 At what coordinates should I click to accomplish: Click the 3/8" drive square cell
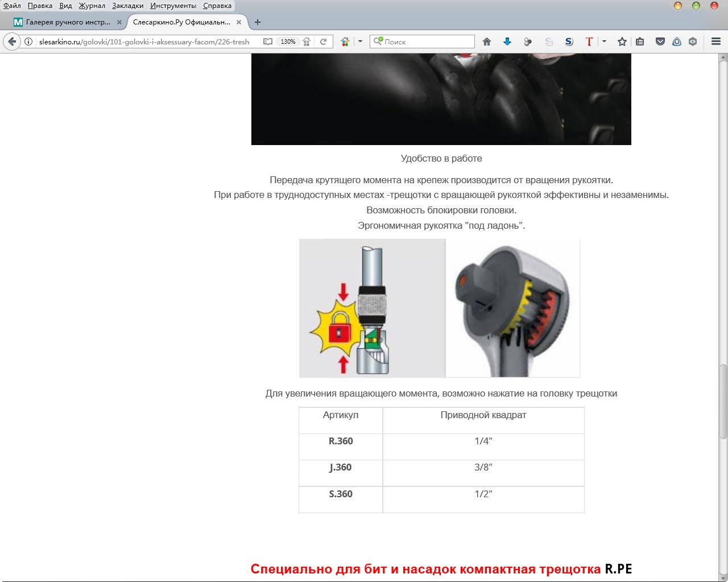click(x=483, y=473)
